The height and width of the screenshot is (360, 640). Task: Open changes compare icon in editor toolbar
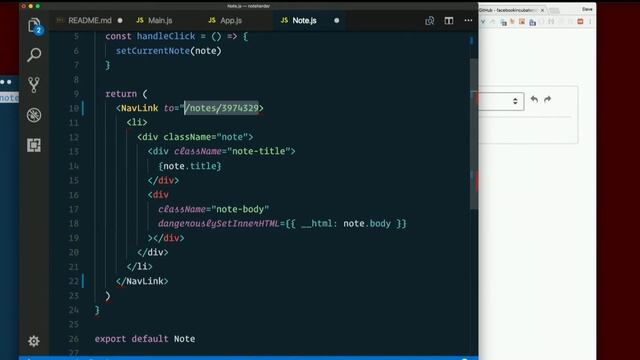(x=429, y=20)
